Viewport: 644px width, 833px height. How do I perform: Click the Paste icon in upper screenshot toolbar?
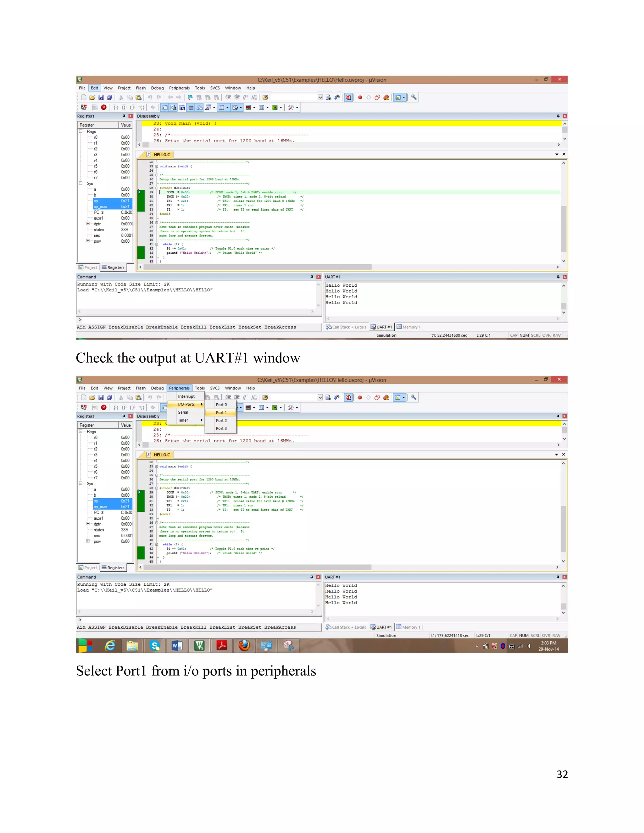[138, 97]
